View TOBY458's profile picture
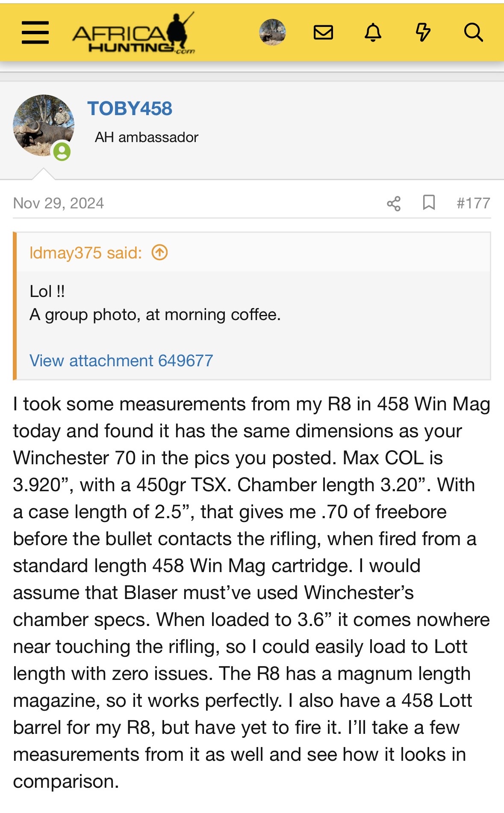This screenshot has height=813, width=504. pos(43,125)
